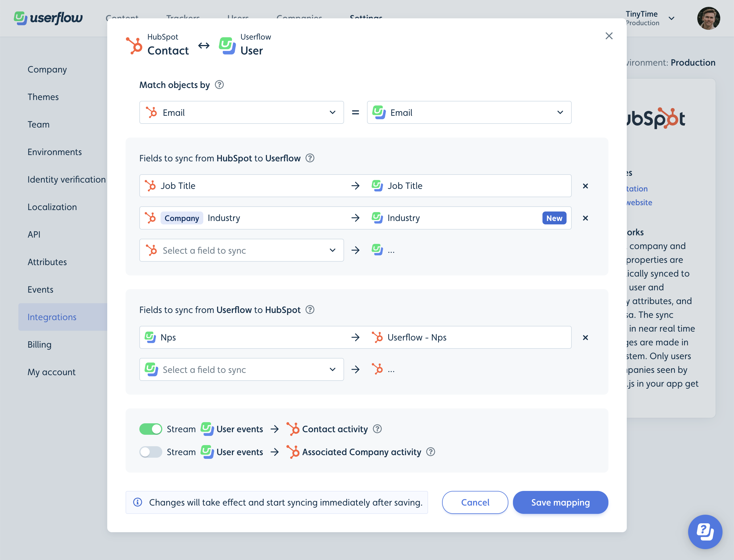The width and height of the screenshot is (734, 560).
Task: Click the Userflow icon next to Industry target
Action: [377, 218]
